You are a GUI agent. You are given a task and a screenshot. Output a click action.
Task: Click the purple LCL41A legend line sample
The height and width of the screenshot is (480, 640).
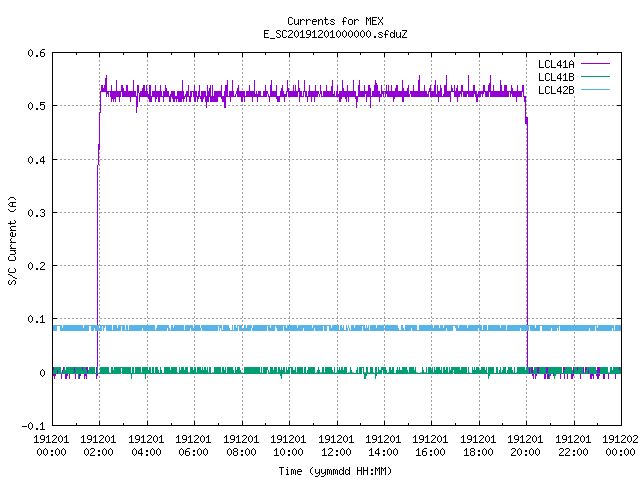pos(595,64)
